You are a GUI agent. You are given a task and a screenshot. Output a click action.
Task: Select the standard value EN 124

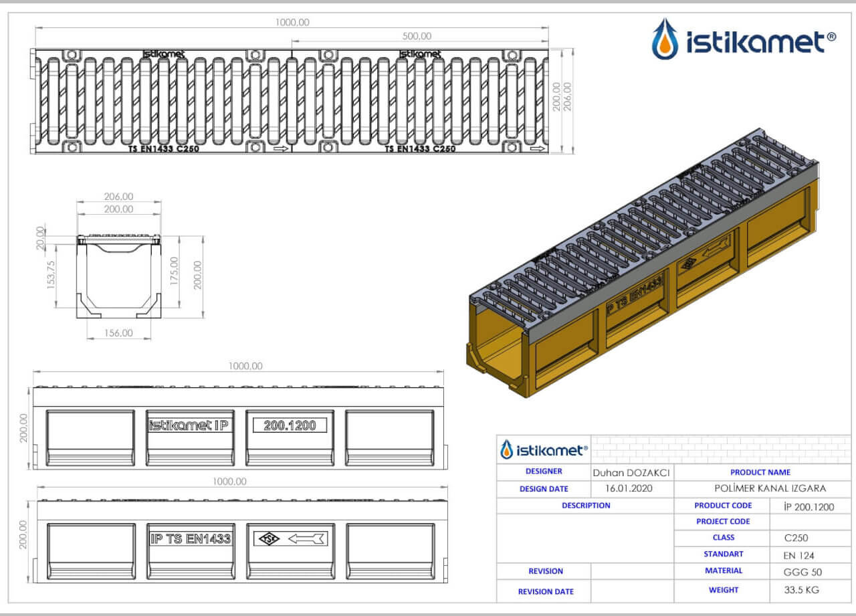click(798, 555)
